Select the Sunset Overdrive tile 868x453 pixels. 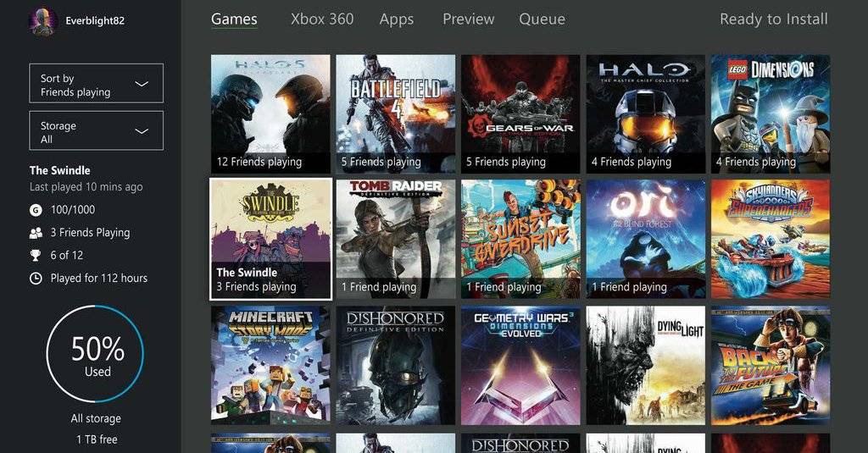520,240
